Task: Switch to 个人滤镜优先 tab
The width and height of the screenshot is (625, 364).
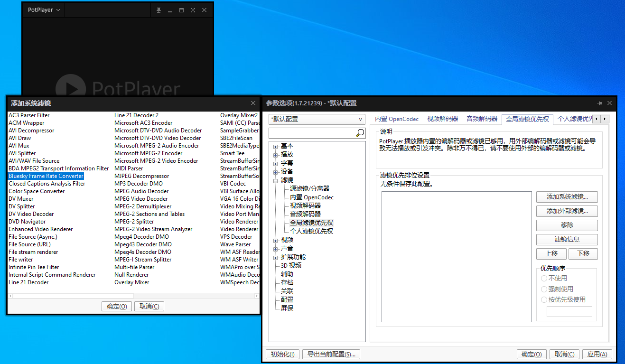Action: pyautogui.click(x=573, y=119)
